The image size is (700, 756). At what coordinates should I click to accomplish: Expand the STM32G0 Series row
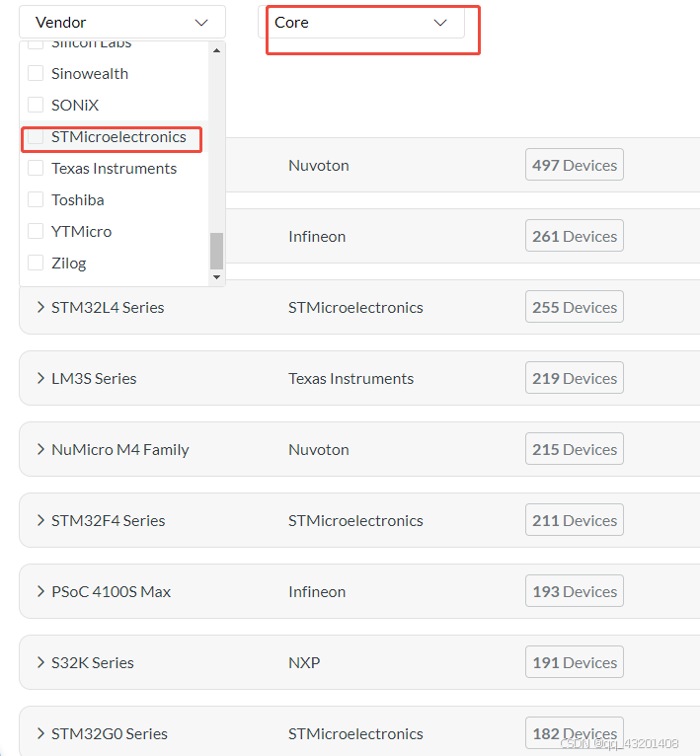click(41, 733)
